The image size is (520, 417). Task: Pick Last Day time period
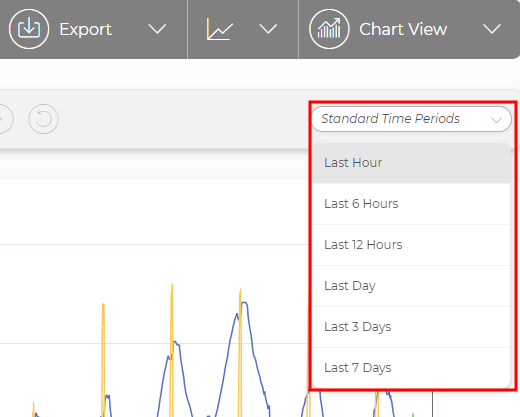[x=411, y=286]
